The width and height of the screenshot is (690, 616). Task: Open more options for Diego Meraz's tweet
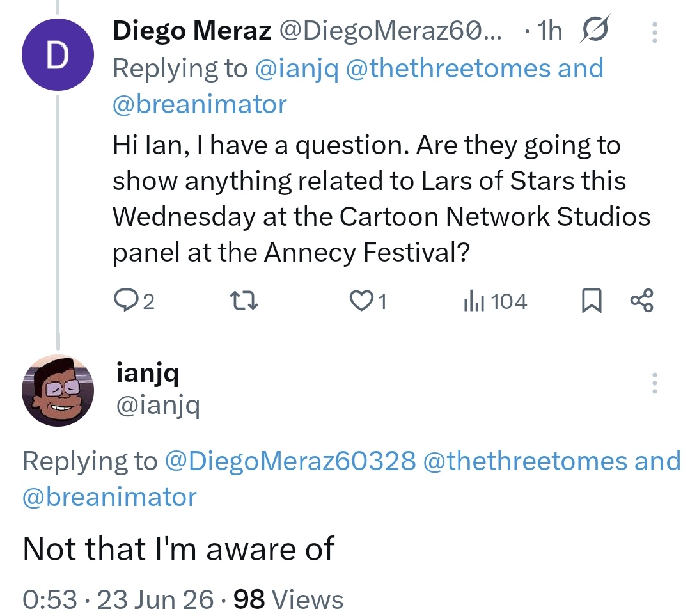pyautogui.click(x=654, y=32)
